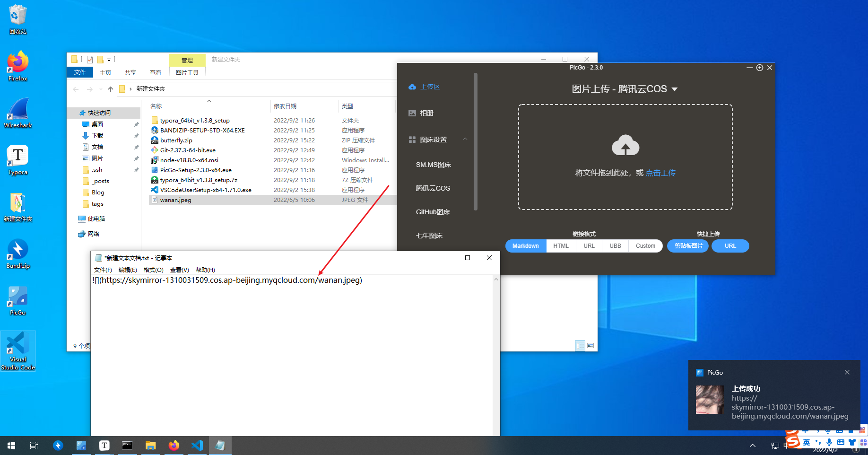868x455 pixels.
Task: Click the 新建文件夹 address bar path
Action: 151,89
